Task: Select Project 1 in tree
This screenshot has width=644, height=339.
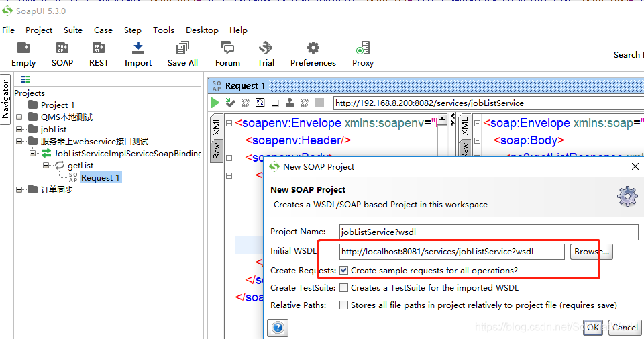Action: coord(58,105)
